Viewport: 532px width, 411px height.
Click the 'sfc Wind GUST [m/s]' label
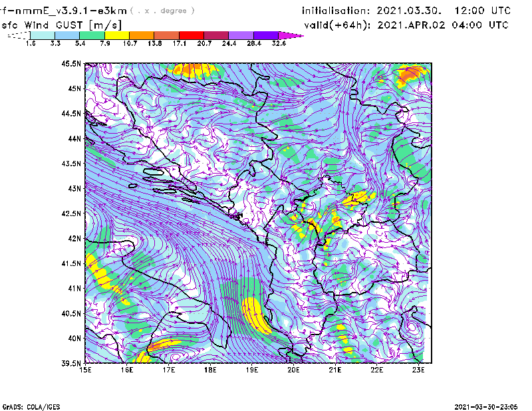61,25
